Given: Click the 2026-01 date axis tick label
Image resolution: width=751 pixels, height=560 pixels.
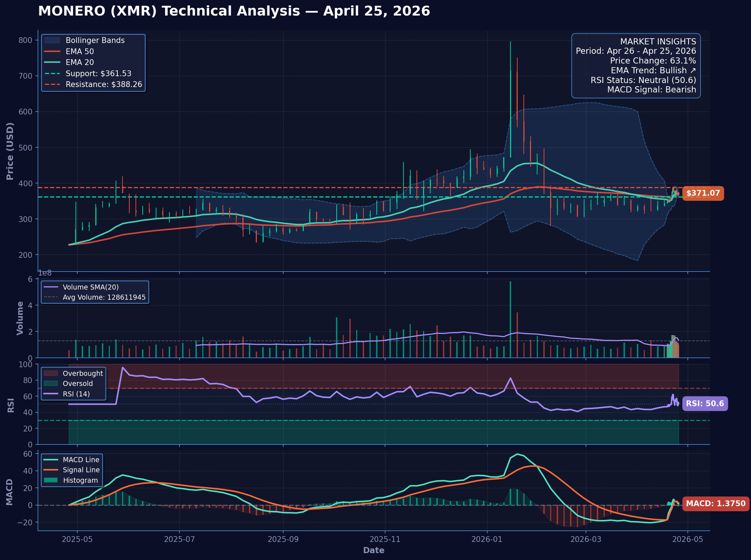Looking at the screenshot, I should (x=487, y=539).
